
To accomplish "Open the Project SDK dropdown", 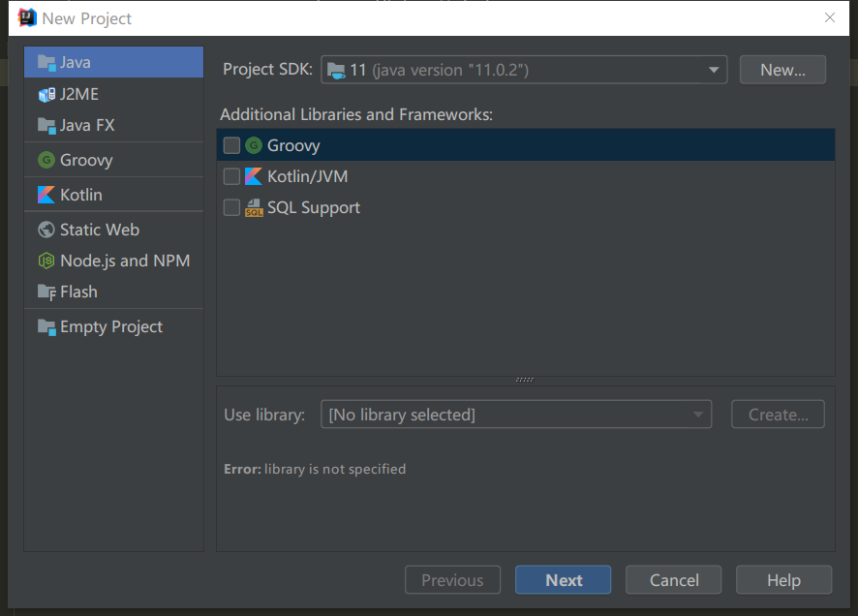I will coord(524,70).
